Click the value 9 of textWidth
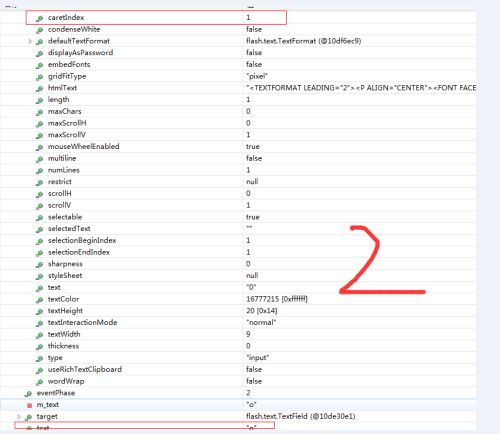The width and height of the screenshot is (500, 434). tap(248, 334)
